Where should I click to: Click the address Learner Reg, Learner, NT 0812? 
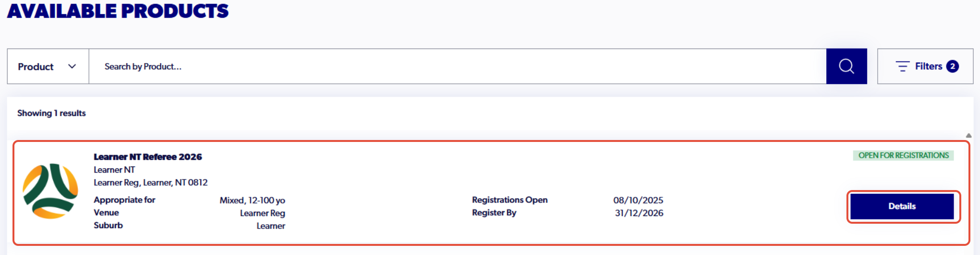click(151, 183)
